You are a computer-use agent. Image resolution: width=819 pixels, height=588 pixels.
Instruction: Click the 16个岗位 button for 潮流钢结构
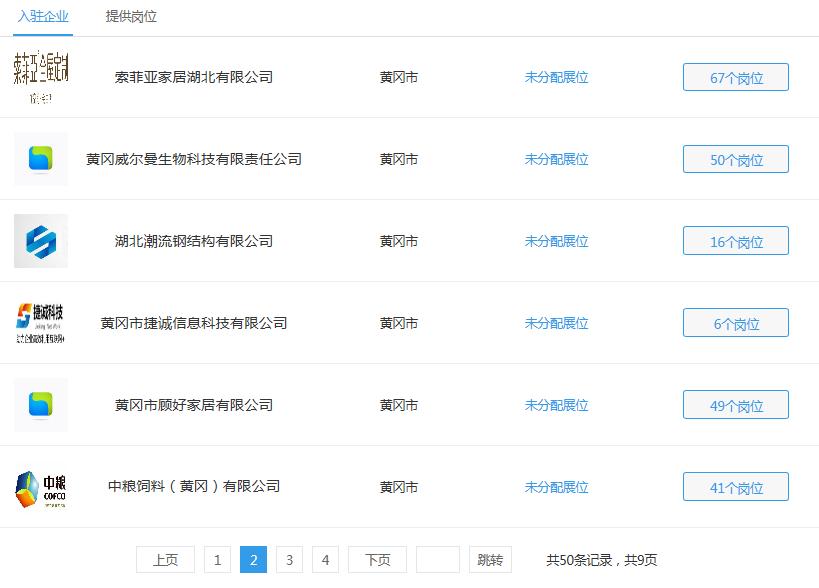pyautogui.click(x=735, y=241)
